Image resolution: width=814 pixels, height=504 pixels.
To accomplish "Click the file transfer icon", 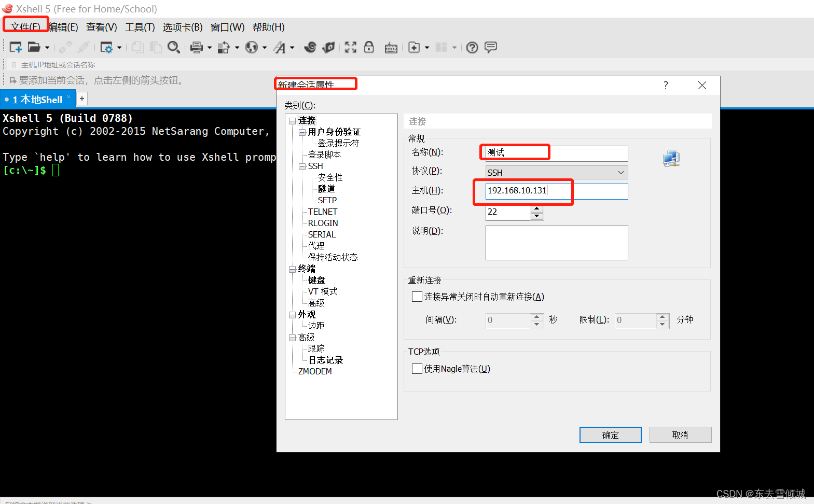I will click(224, 47).
